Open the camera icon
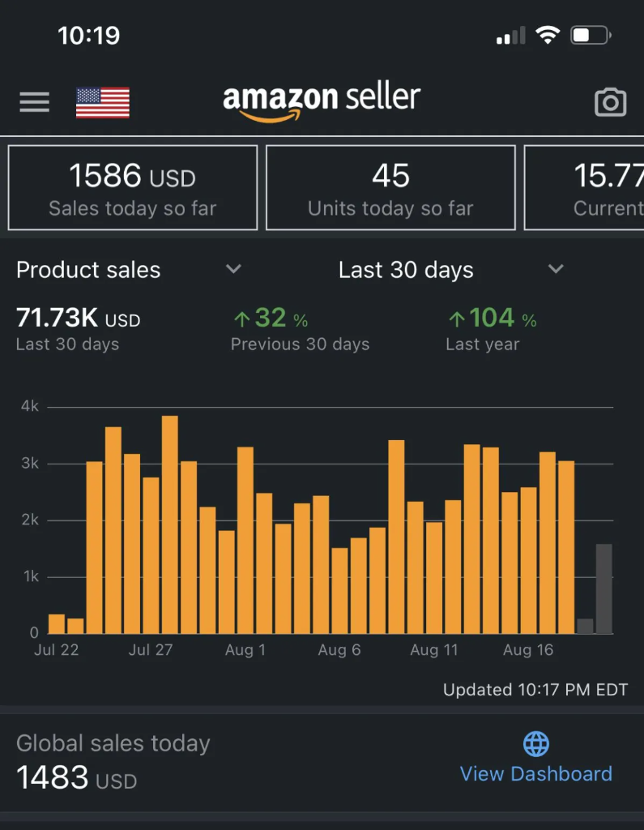The height and width of the screenshot is (830, 644). pos(610,101)
